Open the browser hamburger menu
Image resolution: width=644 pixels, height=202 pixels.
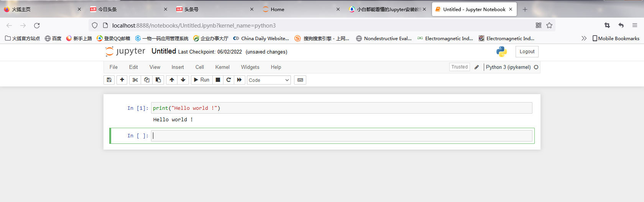coord(635,25)
